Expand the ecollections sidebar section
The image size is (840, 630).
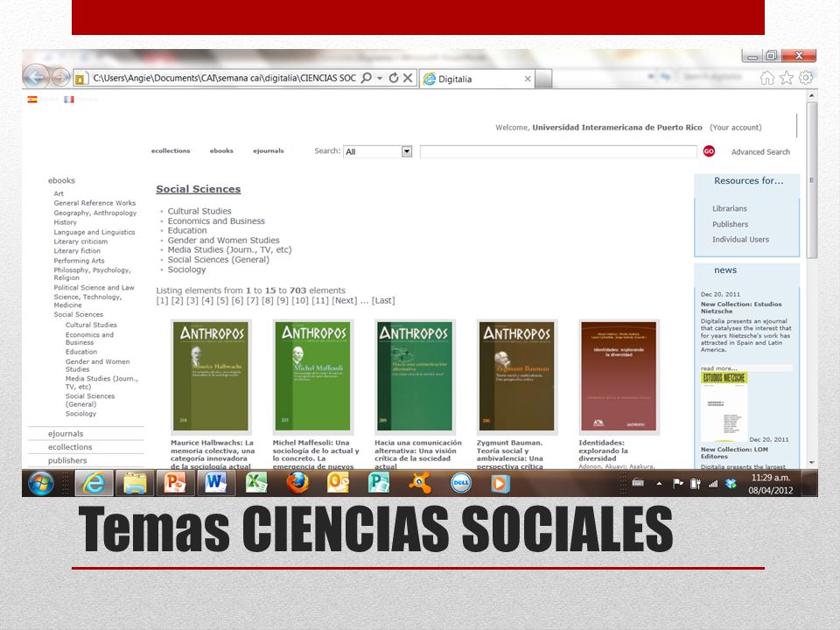(x=70, y=447)
